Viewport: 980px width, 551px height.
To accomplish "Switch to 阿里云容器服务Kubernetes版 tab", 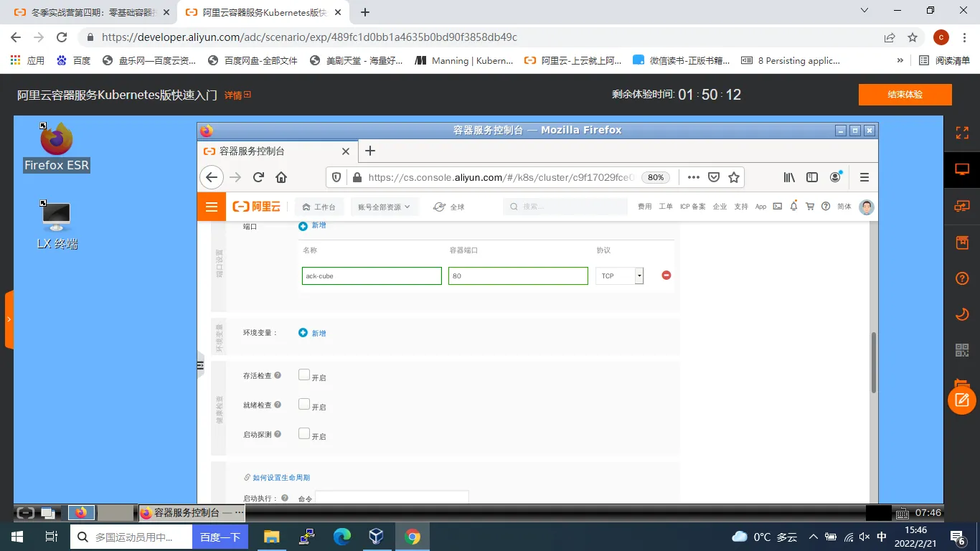I will (x=263, y=12).
